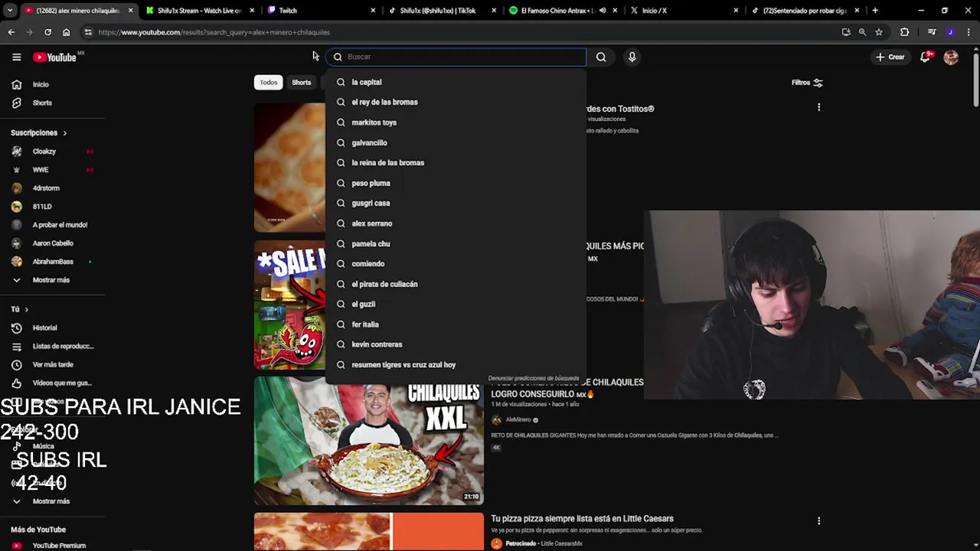Viewport: 980px width, 551px height.
Task: Open the AleMinero channel link
Action: pyautogui.click(x=518, y=419)
